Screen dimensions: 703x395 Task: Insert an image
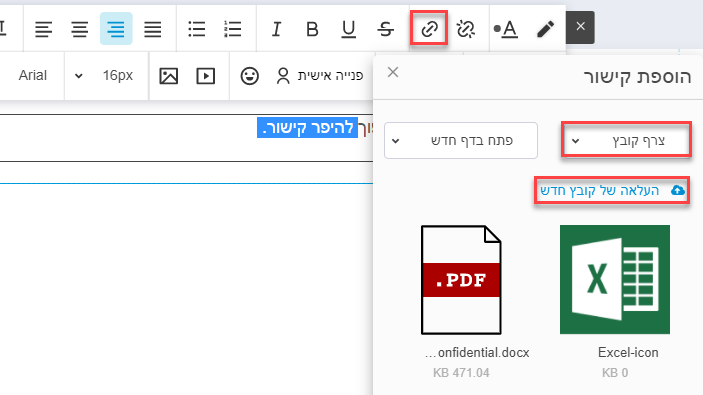(x=169, y=76)
